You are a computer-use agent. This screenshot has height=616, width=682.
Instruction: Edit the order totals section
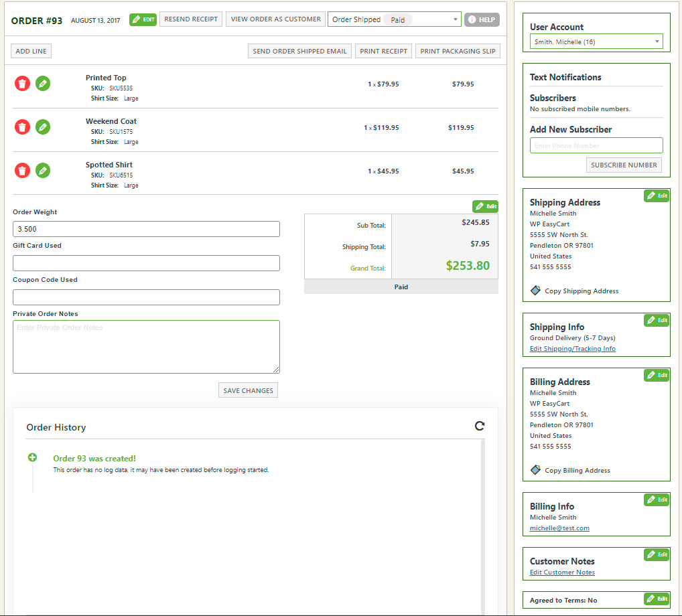[485, 206]
